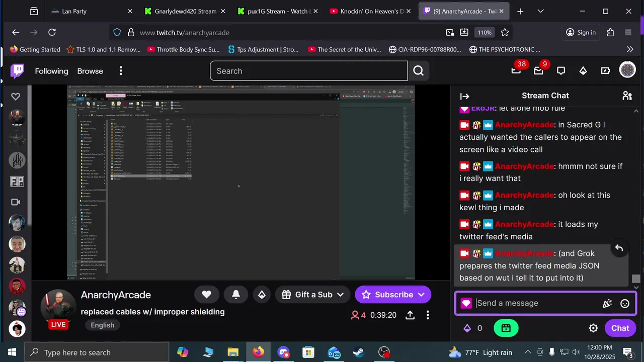The image size is (644, 362).
Task: Open Firefox list all tabs chevron
Action: pos(540,11)
